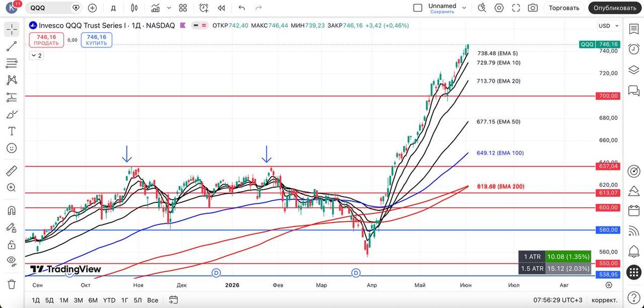
Task: Toggle magnet mode for drawings
Action: click(x=12, y=210)
